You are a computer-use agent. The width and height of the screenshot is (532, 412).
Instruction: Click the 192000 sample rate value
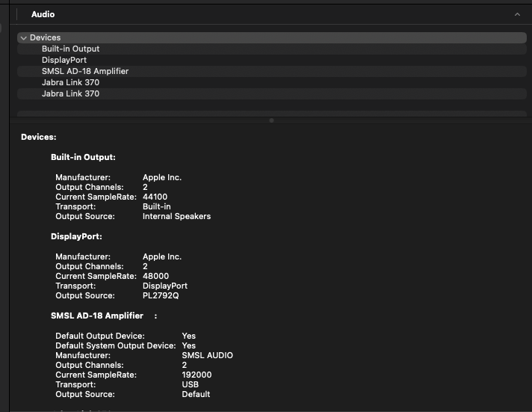(197, 375)
